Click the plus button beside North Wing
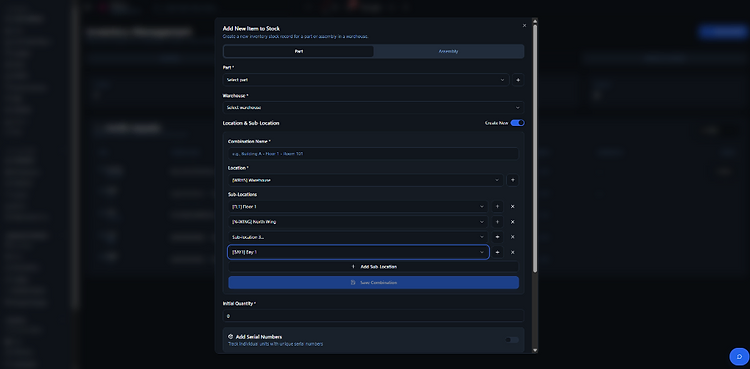 [x=497, y=222]
